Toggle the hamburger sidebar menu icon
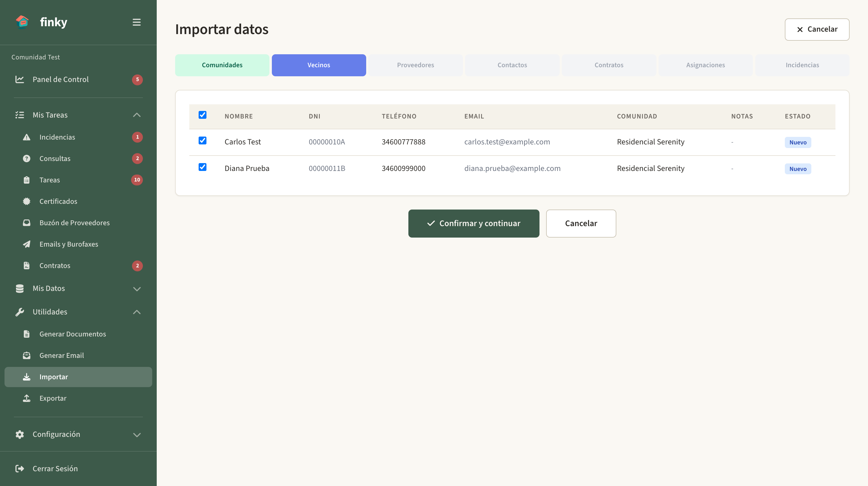The height and width of the screenshot is (486, 868). pyautogui.click(x=137, y=22)
